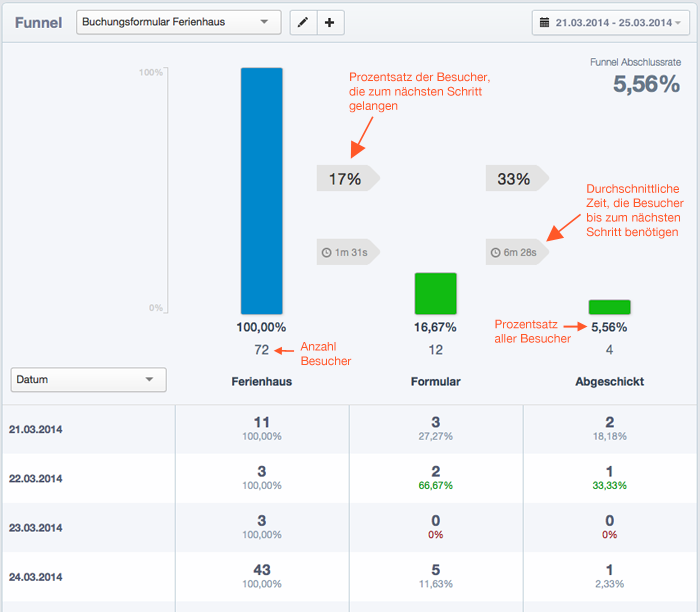Click the Abgeschickt cell showing 2,33%
700x612 pixels.
(610, 576)
